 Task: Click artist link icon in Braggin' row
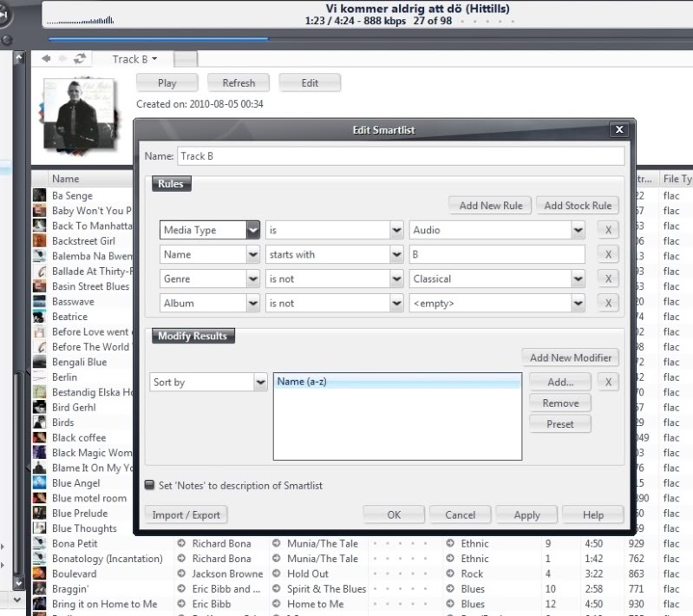[x=181, y=588]
